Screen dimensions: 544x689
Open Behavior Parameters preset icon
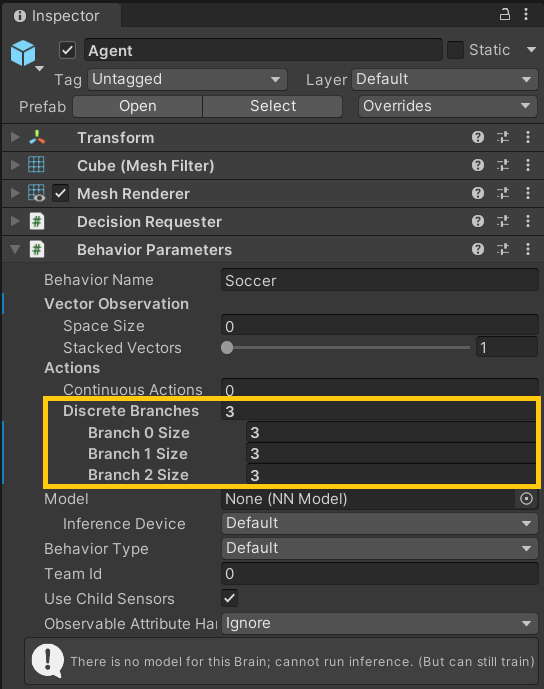(503, 250)
